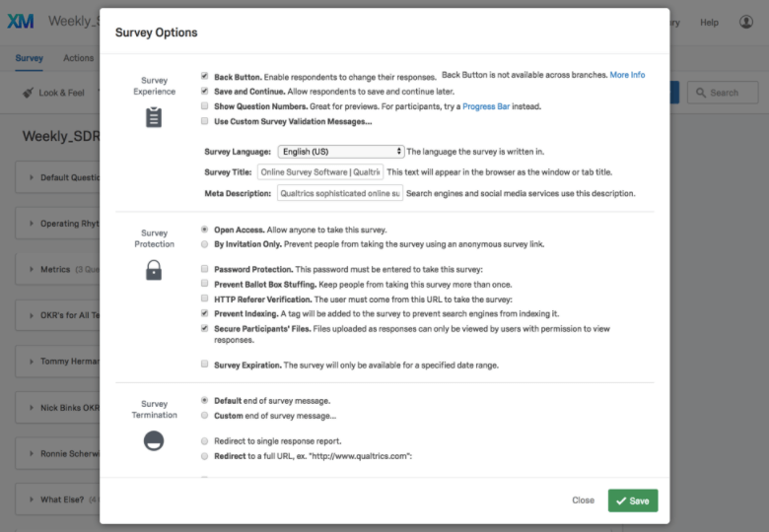Enable Password Protection checkbox

coord(204,268)
